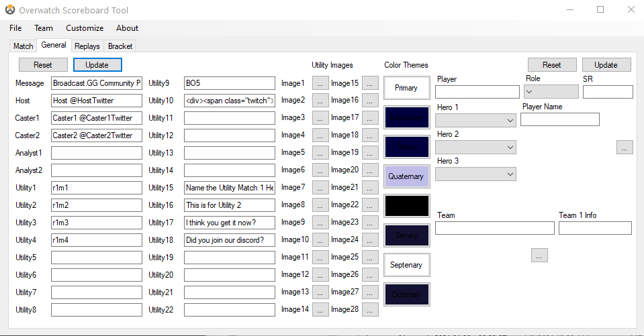Click the Player input field
The width and height of the screenshot is (644, 336).
pyautogui.click(x=477, y=92)
